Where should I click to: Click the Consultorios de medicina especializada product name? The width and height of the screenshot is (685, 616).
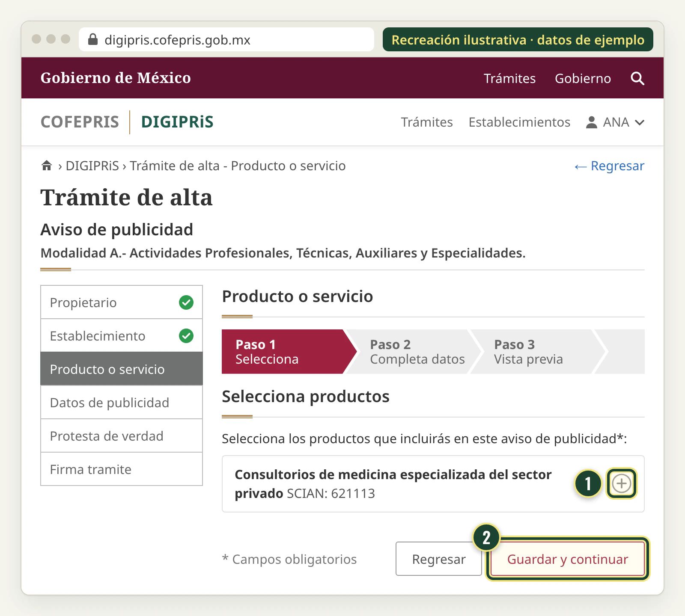pyautogui.click(x=393, y=484)
